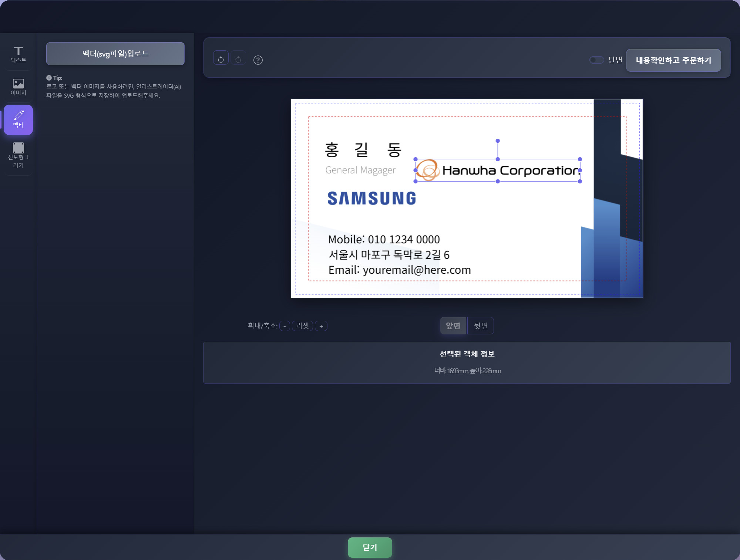This screenshot has width=740, height=560.
Task: Select the General Magager title text
Action: click(360, 170)
